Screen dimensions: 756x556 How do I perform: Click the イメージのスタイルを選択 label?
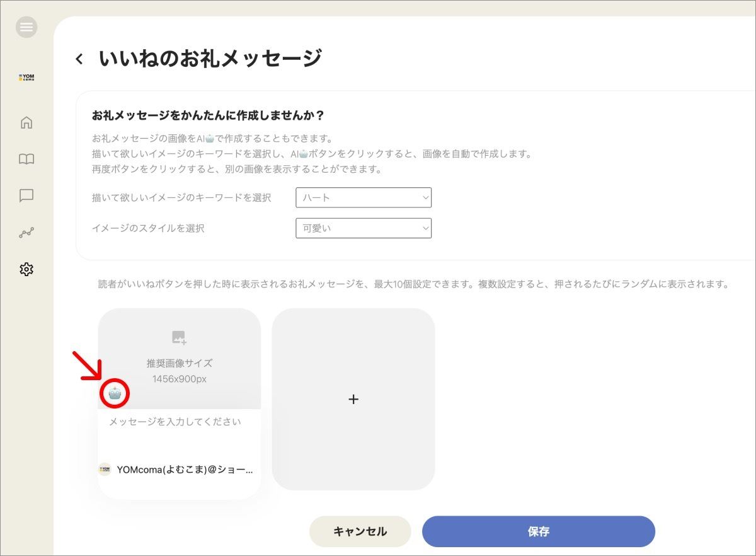coord(148,228)
